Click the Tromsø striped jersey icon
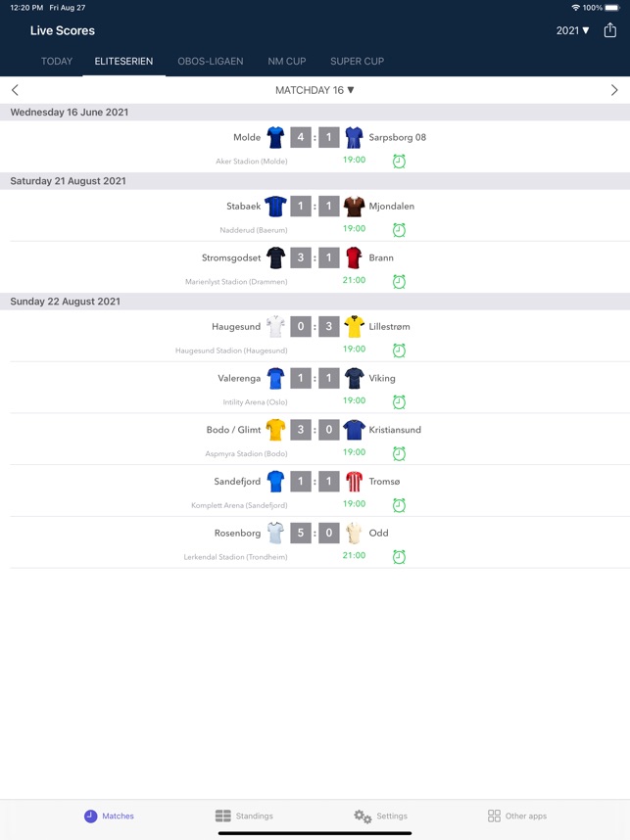This screenshot has height=840, width=630. [354, 481]
